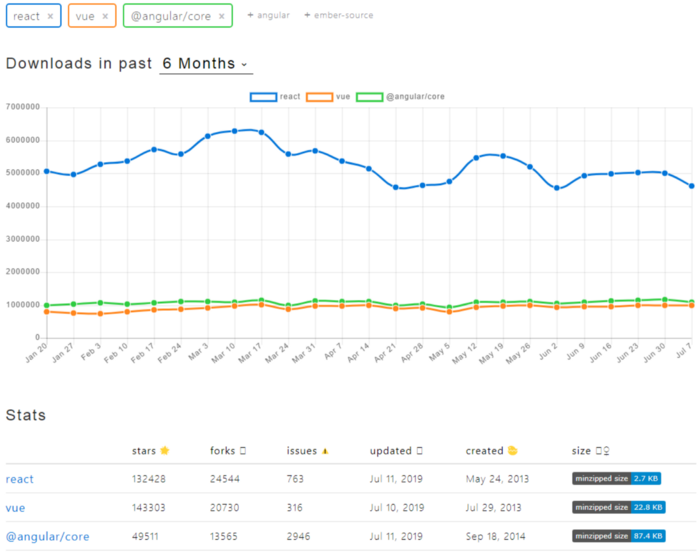This screenshot has height=553, width=700.
Task: Click the created column header icon
Action: pyautogui.click(x=512, y=451)
